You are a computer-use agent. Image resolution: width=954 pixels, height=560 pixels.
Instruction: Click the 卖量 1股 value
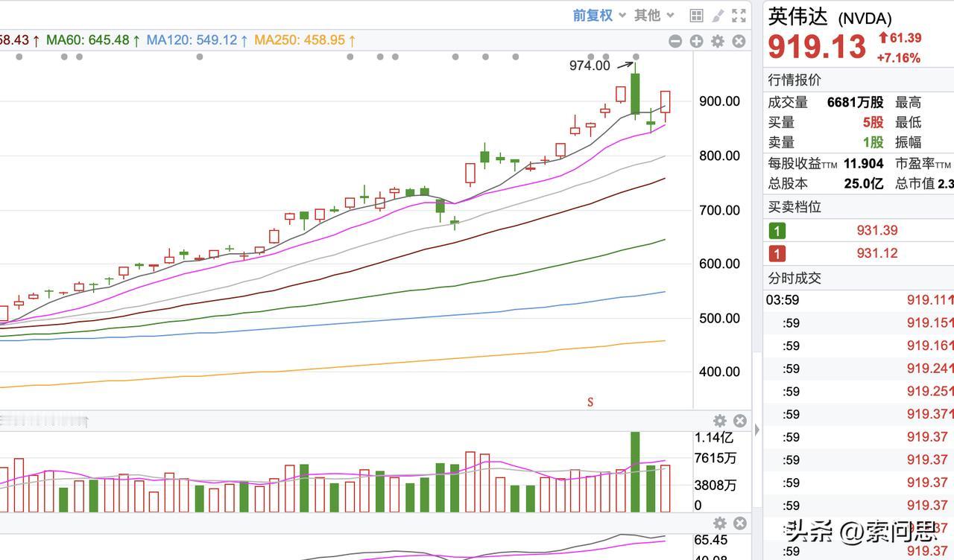pos(874,142)
